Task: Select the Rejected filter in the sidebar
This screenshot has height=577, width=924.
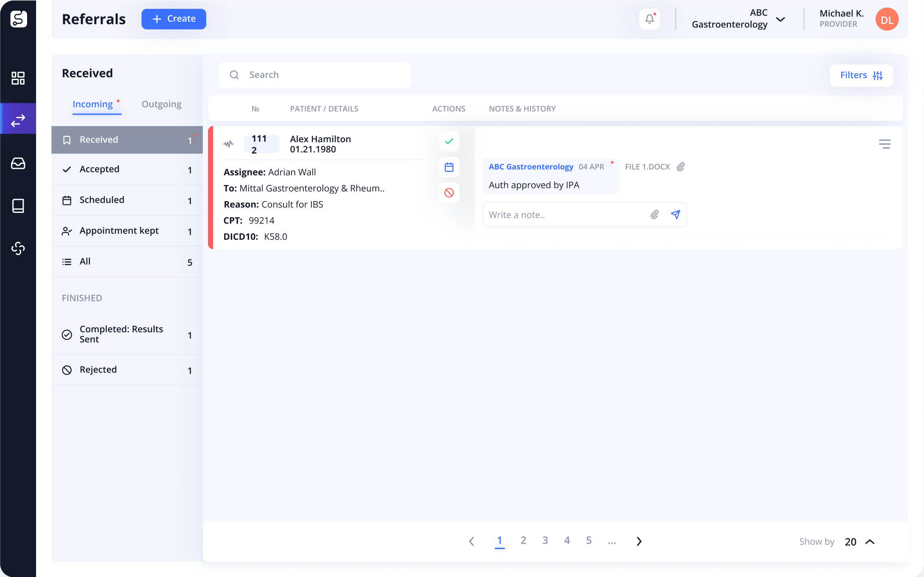Action: (x=98, y=370)
